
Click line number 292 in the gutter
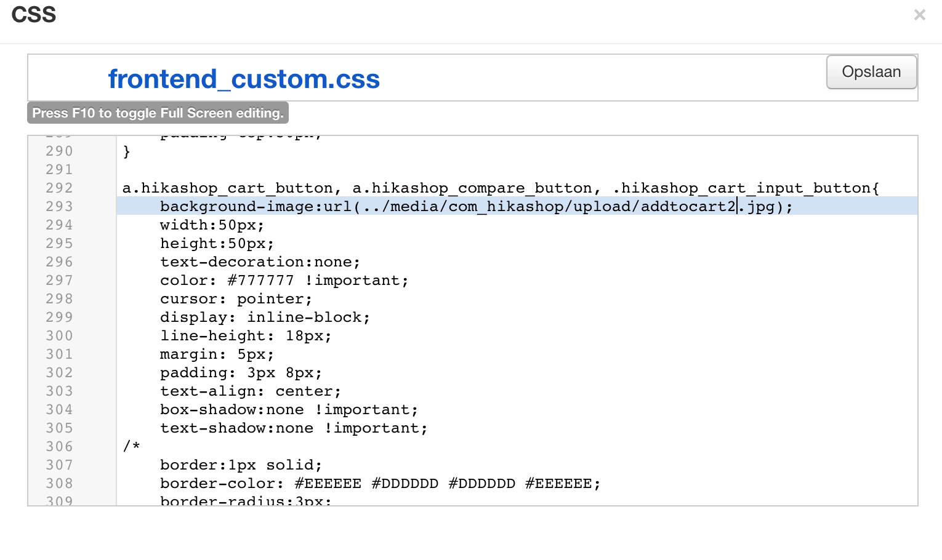pyautogui.click(x=59, y=188)
